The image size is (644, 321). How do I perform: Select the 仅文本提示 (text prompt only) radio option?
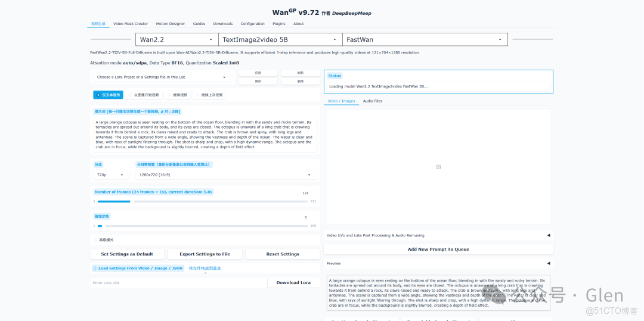(108, 95)
